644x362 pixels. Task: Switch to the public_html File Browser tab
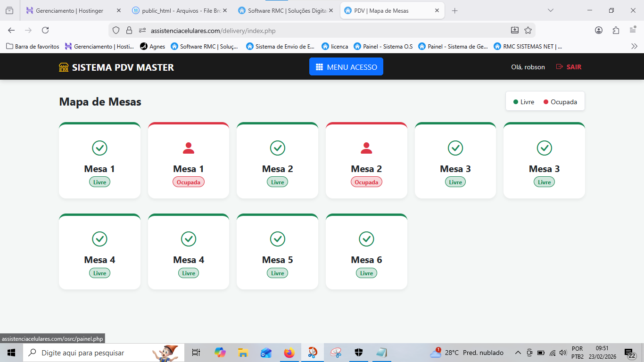(x=179, y=10)
